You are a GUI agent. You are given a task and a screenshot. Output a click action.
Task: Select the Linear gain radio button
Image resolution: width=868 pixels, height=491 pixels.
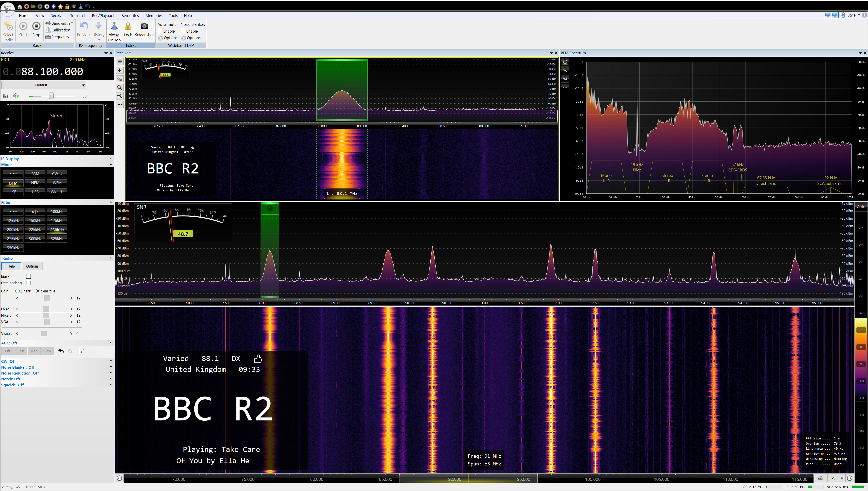pos(18,291)
